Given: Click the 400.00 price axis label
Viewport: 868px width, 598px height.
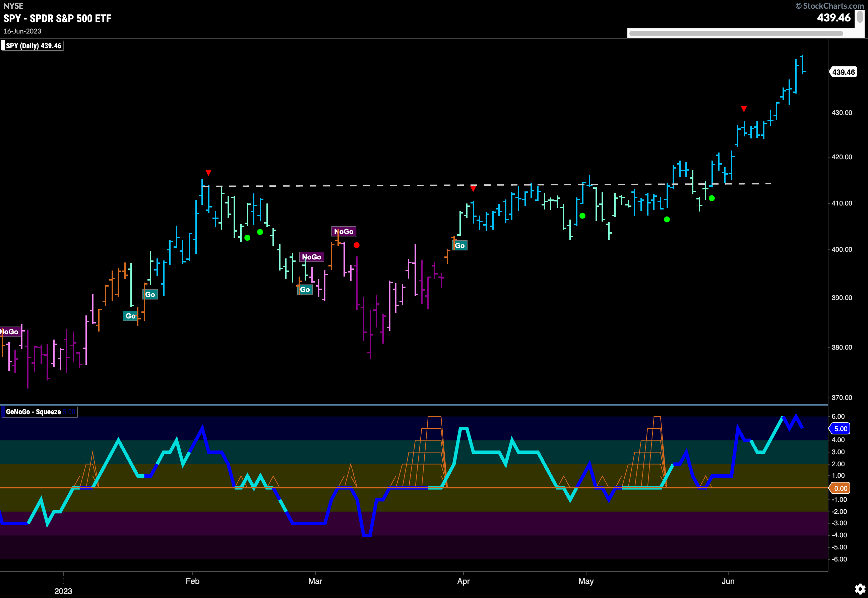Looking at the screenshot, I should pyautogui.click(x=842, y=249).
